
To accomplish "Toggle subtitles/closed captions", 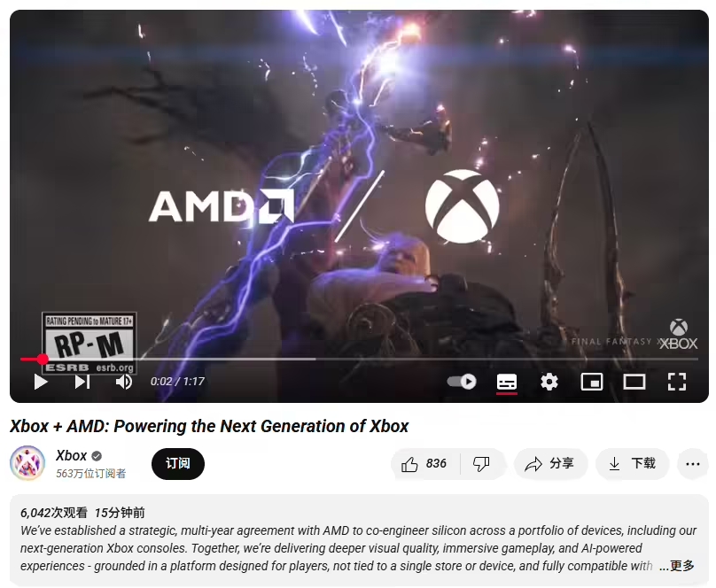I will pyautogui.click(x=506, y=382).
